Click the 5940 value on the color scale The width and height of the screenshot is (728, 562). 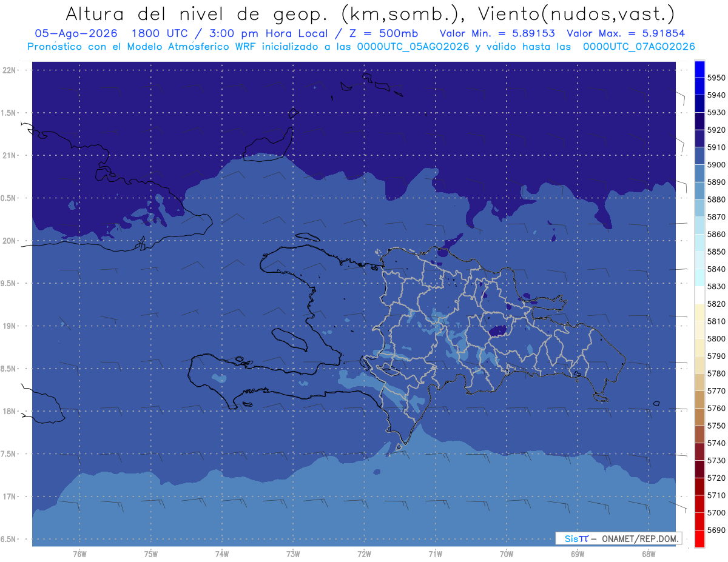click(716, 95)
